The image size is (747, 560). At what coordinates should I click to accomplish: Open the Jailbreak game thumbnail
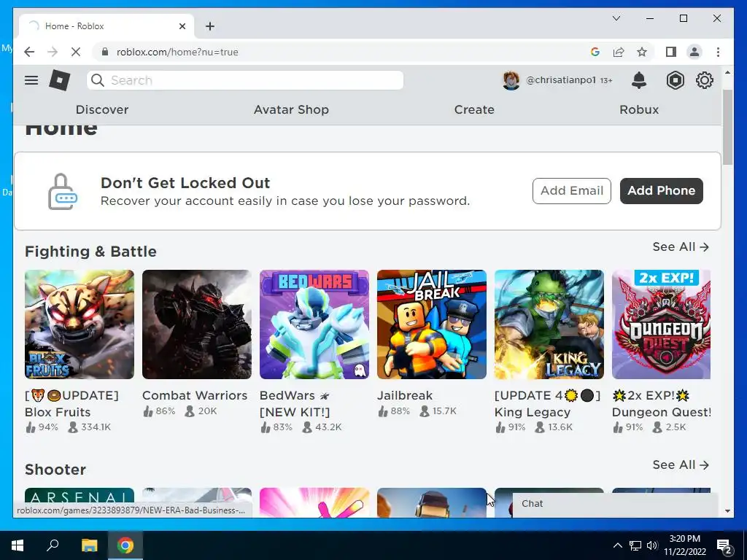pos(432,324)
